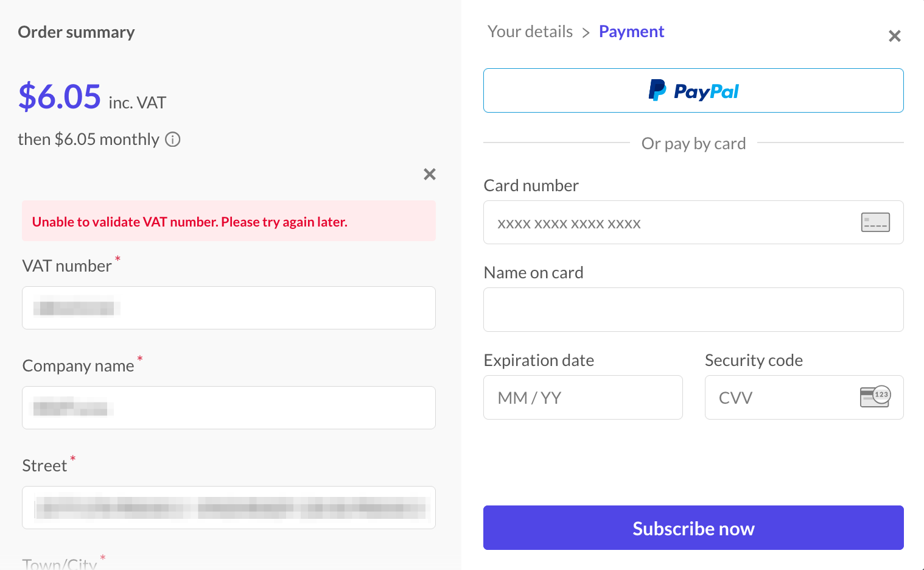Click the Or pay by card divider text
Viewport: 924px width, 570px height.
point(693,143)
